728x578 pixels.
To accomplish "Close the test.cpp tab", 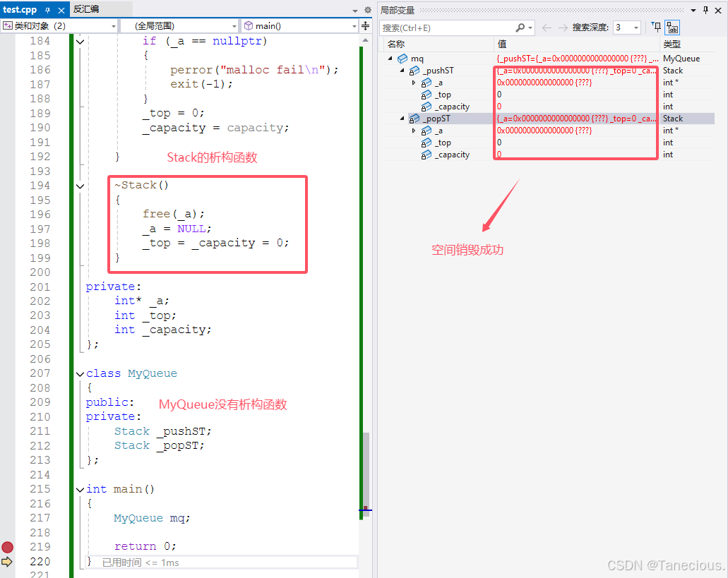I will click(61, 10).
